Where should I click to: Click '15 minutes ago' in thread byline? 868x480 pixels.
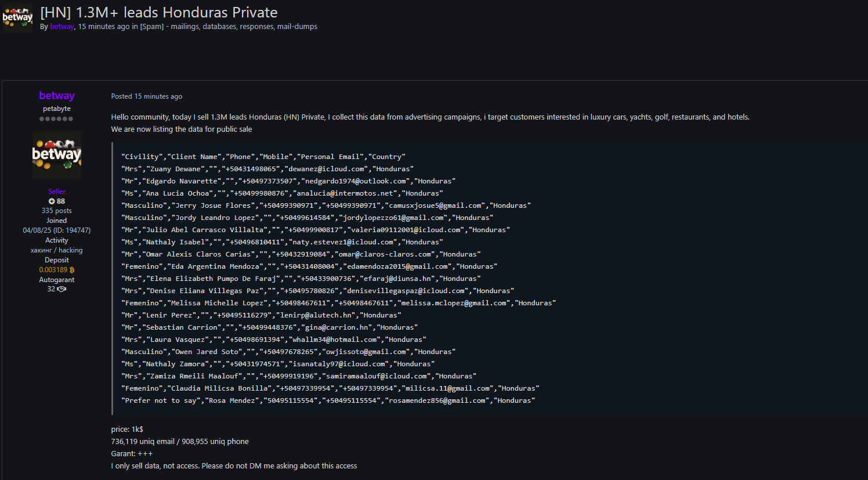(x=104, y=27)
